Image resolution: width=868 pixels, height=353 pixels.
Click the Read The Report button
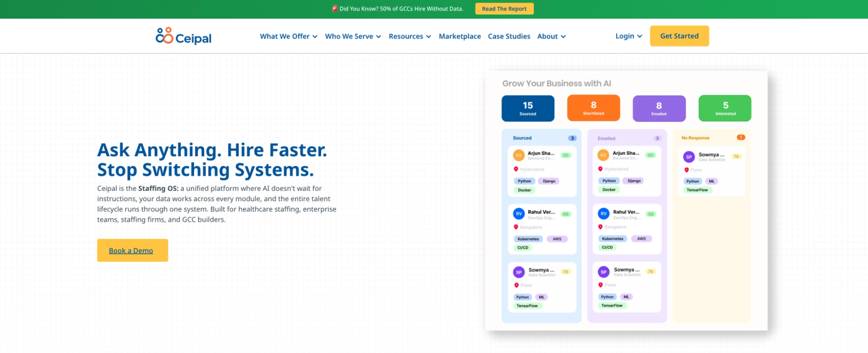[x=504, y=9]
